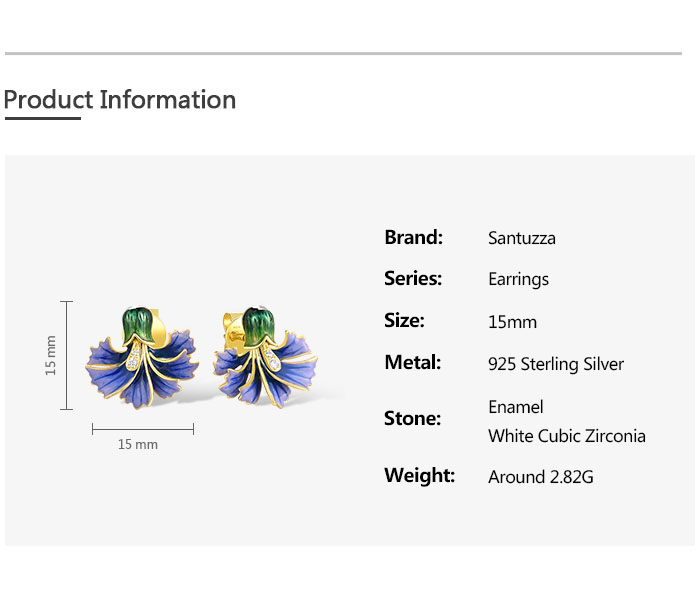Open the Santuzza brand name
Screen dimensions: 700x596
[522, 238]
